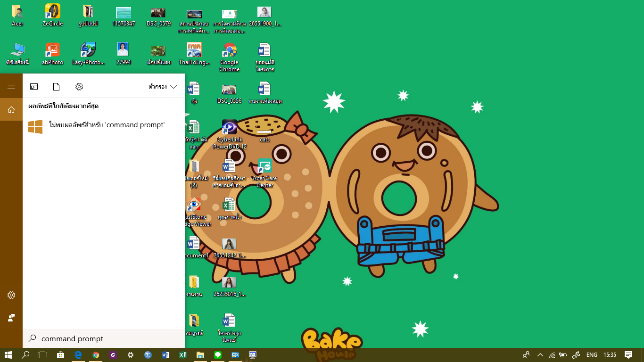The width and height of the screenshot is (644, 362).
Task: Click the battery power tray icon
Action: (x=563, y=355)
